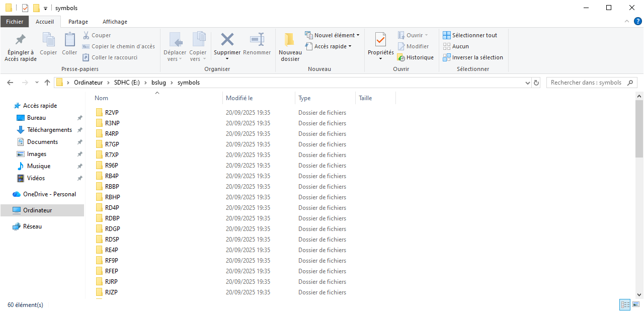Select Copier le chemin d'accès
644x311 pixels.
coord(118,46)
